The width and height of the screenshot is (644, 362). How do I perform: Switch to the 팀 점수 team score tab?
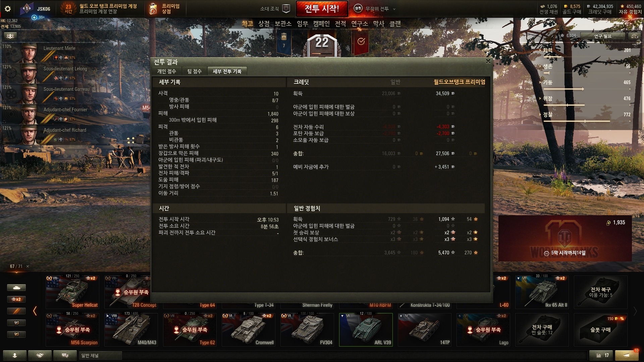(x=194, y=71)
